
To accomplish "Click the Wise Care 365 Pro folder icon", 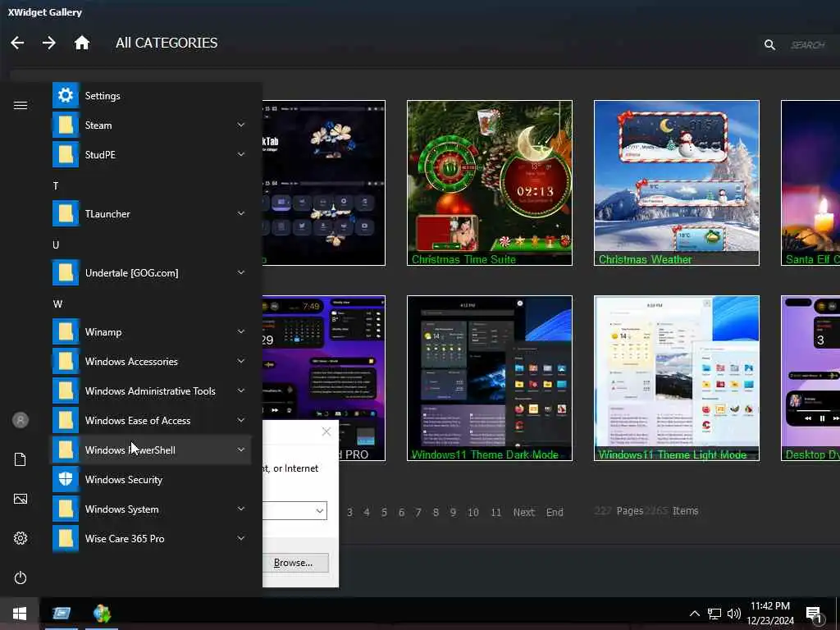I will [x=66, y=538].
